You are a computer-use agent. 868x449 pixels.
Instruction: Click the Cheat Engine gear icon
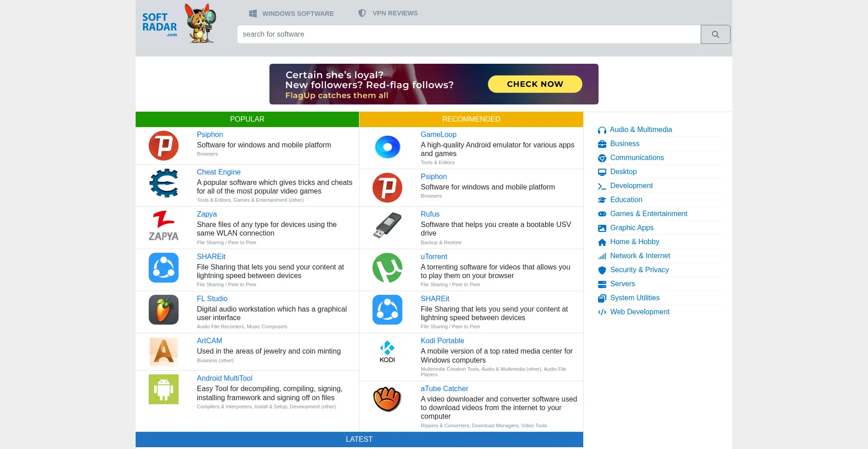tap(163, 184)
